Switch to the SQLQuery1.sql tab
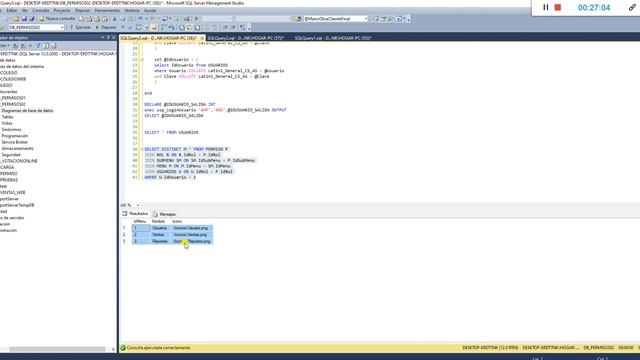This screenshot has width=640, height=360. [x=333, y=38]
